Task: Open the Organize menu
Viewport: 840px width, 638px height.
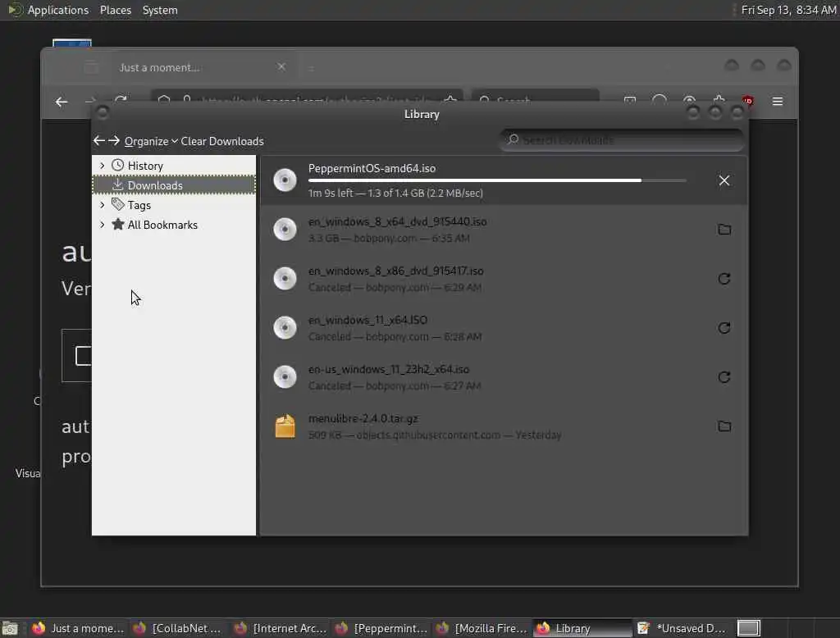Action: point(151,141)
